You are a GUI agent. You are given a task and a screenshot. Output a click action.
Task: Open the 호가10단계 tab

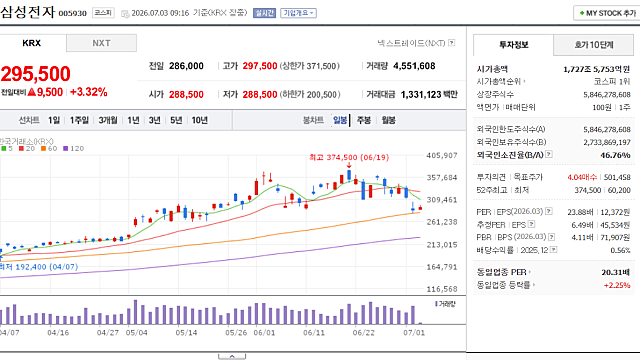[x=593, y=44]
